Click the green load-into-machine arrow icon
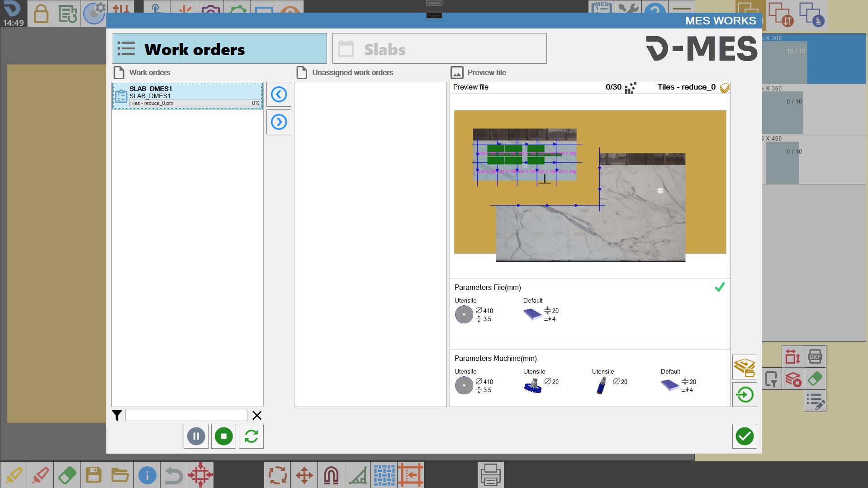Screen dimensions: 868x488 coord(745,395)
